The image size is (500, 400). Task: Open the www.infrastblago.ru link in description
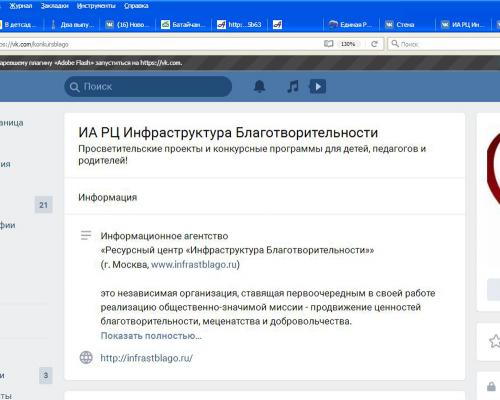pyautogui.click(x=194, y=265)
